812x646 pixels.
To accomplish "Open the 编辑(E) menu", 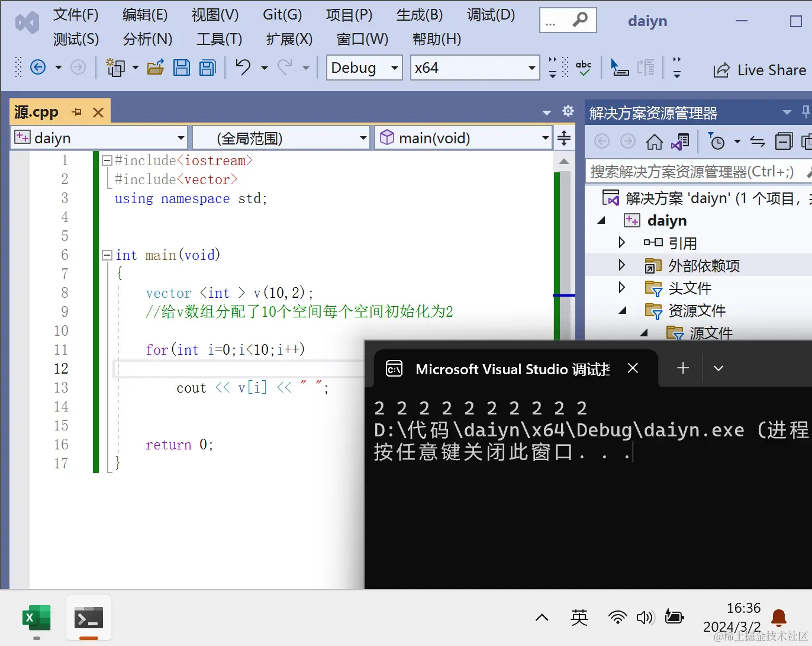I will tap(145, 15).
